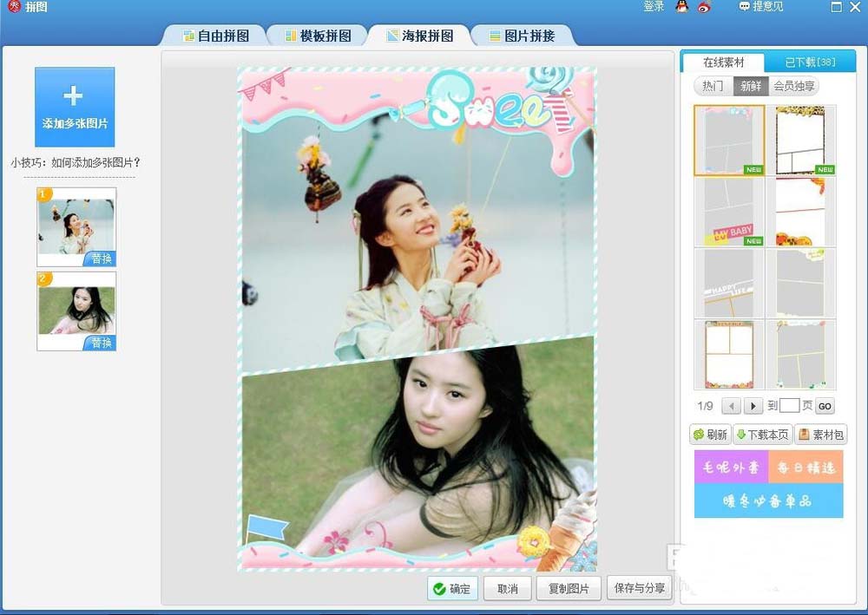Confirm with the 确定 button
This screenshot has height=615, width=868.
[x=453, y=588]
